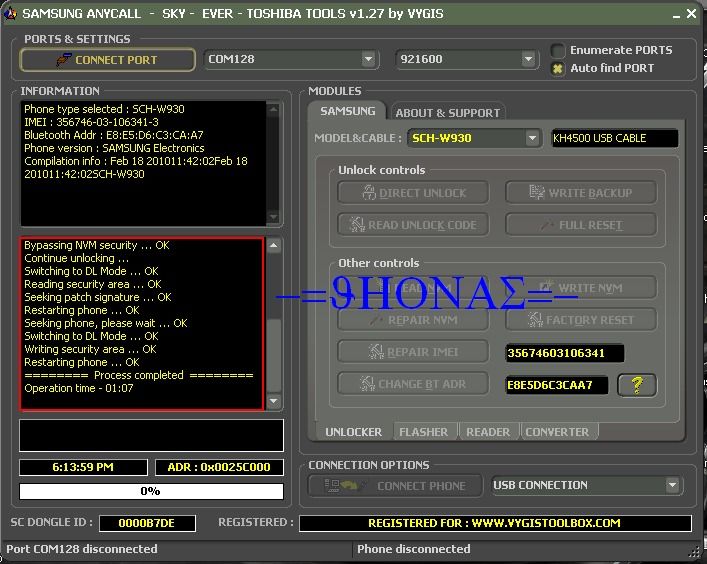This screenshot has width=707, height=564.
Task: Click the yellow question mark button
Action: click(x=637, y=385)
